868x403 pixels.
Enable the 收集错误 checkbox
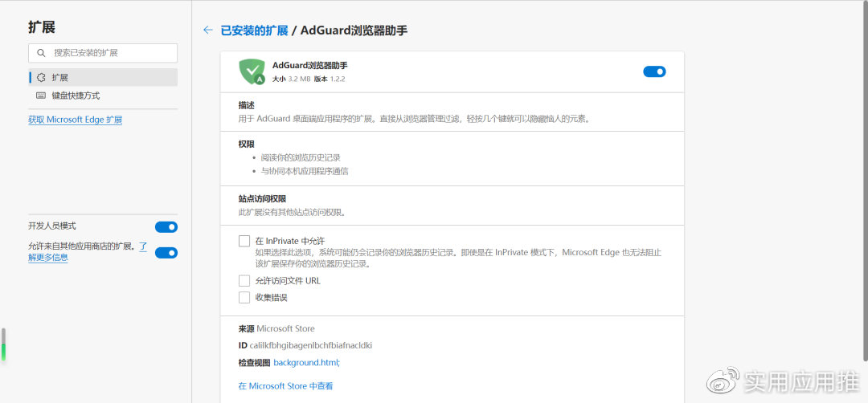(x=244, y=297)
